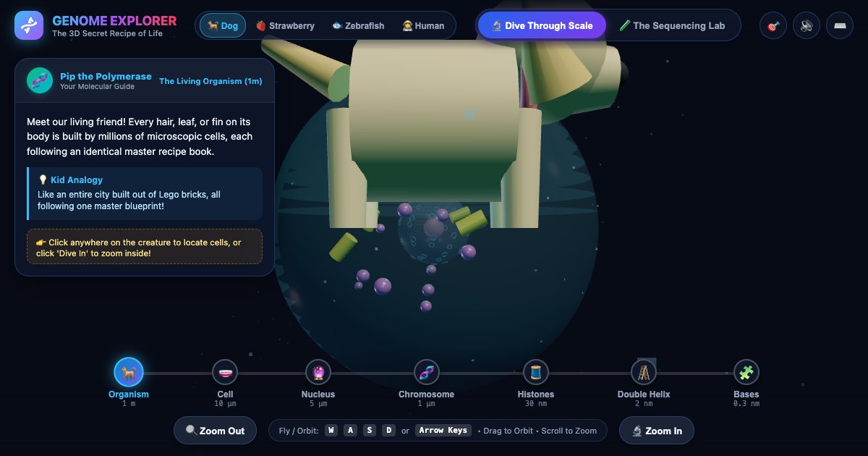This screenshot has height=456, width=868.
Task: Click the A key hint
Action: [x=351, y=431]
